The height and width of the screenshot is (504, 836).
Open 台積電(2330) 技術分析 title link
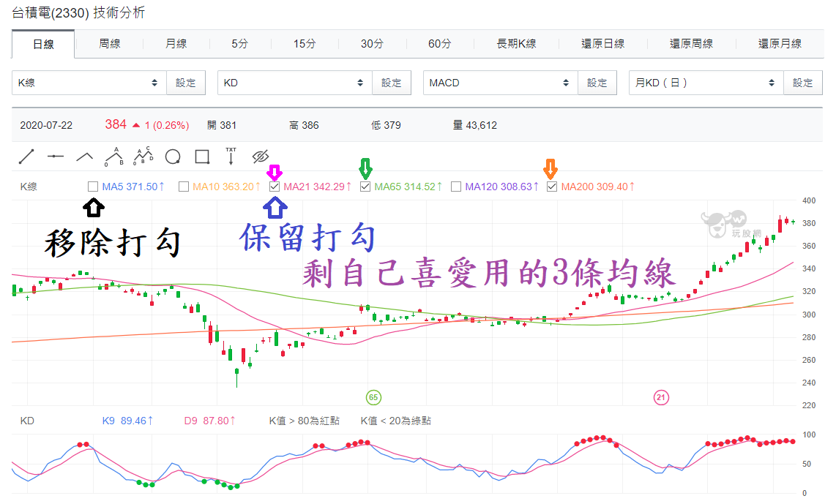coord(73,12)
